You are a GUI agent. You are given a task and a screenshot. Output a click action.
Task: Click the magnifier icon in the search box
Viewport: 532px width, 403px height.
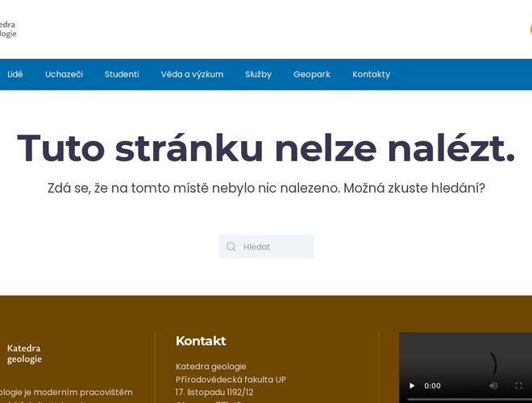point(231,247)
